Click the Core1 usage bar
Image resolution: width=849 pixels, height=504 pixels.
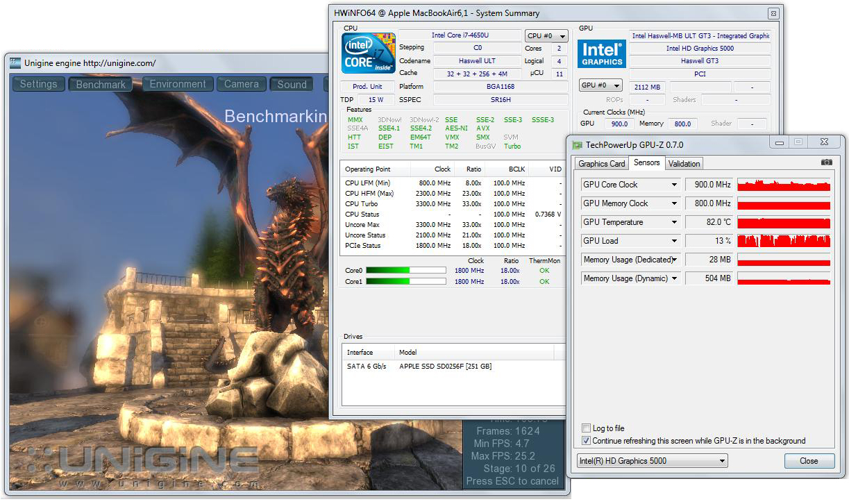(x=406, y=281)
